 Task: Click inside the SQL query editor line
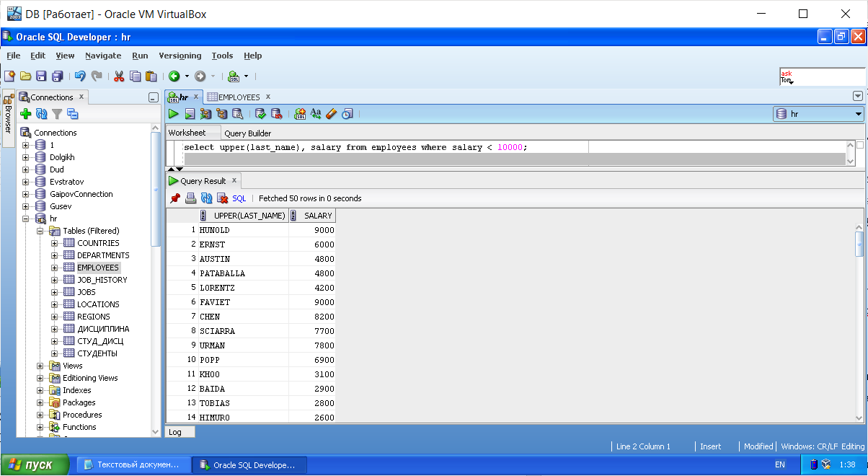click(355, 147)
